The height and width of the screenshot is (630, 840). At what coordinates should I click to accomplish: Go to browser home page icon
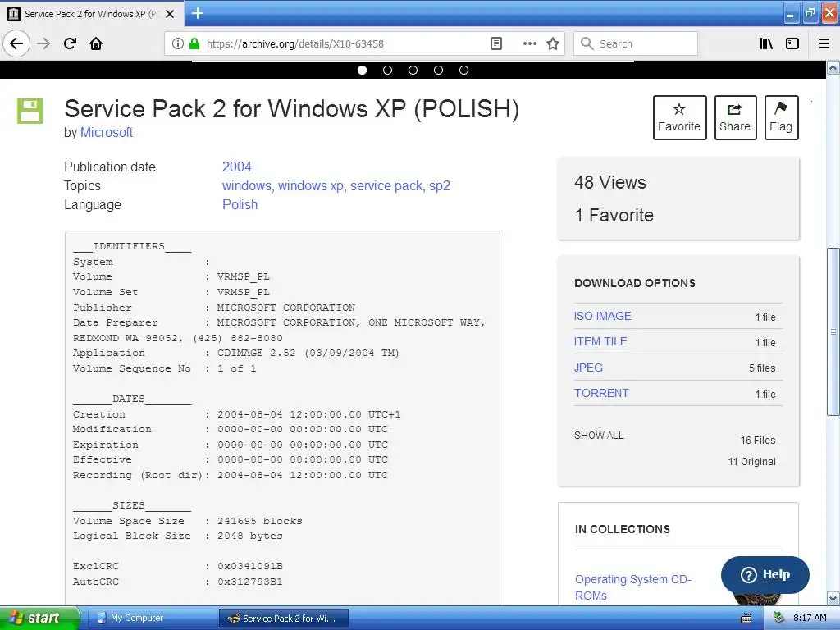[x=96, y=43]
